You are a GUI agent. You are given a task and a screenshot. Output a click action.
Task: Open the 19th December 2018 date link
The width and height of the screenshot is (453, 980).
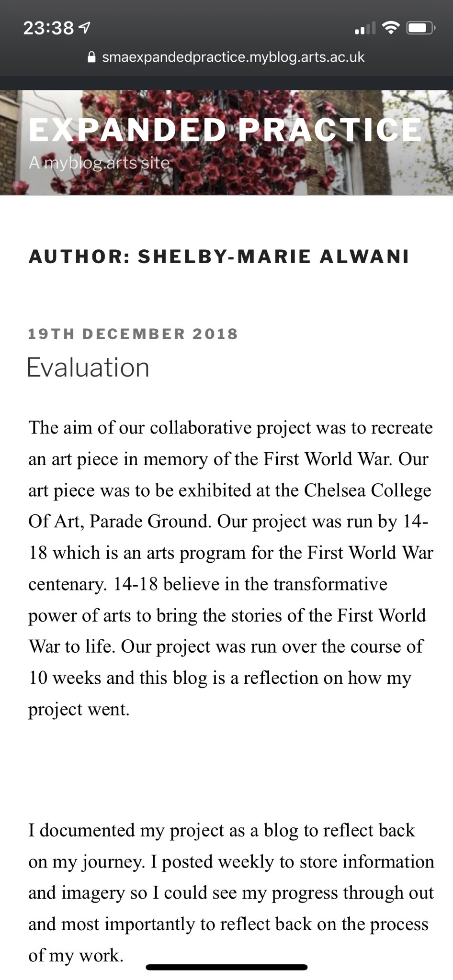133,334
